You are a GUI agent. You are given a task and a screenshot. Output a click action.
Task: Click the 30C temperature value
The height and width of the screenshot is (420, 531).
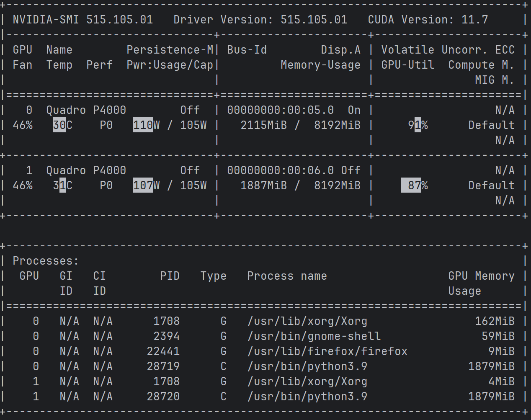click(x=62, y=125)
